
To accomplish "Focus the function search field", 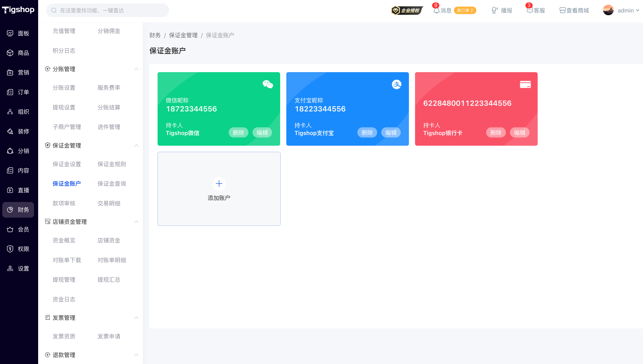I will 108,10.
